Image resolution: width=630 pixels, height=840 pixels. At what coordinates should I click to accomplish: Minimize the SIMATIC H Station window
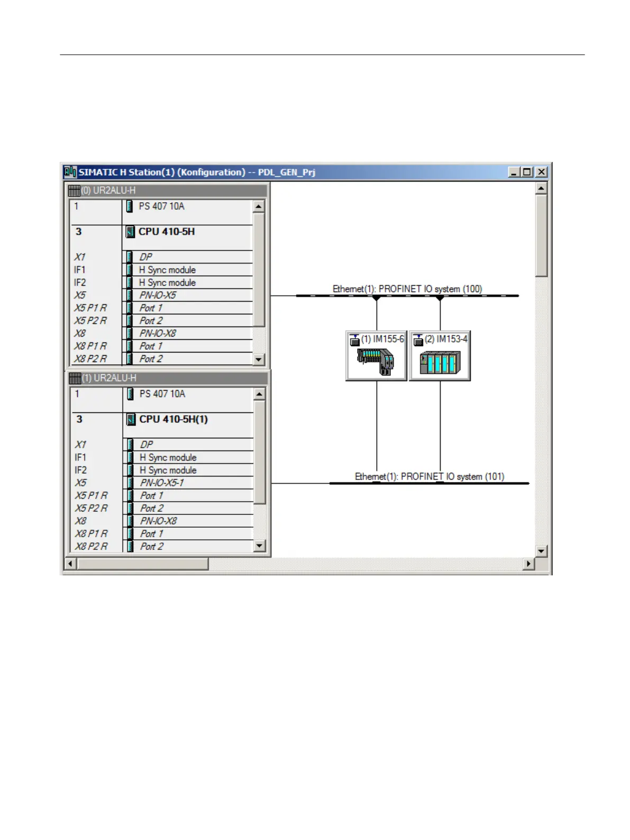[x=514, y=172]
